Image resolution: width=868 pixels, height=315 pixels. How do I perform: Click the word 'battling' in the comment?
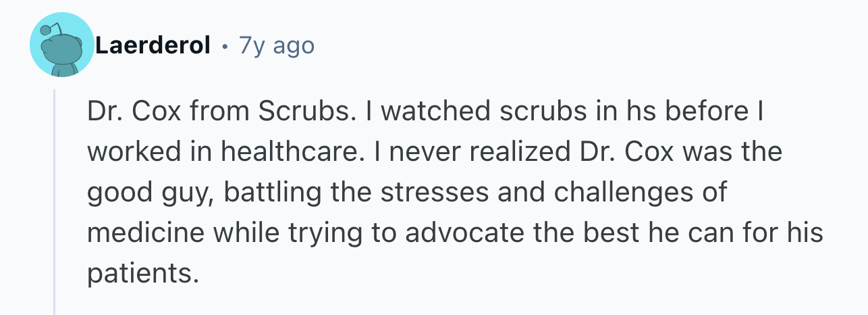[x=265, y=194]
